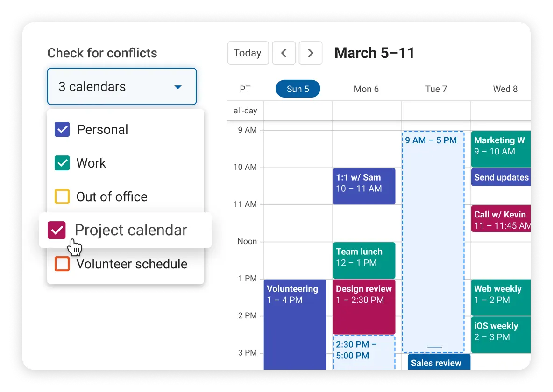Select the Mon 6 day header

(x=366, y=89)
